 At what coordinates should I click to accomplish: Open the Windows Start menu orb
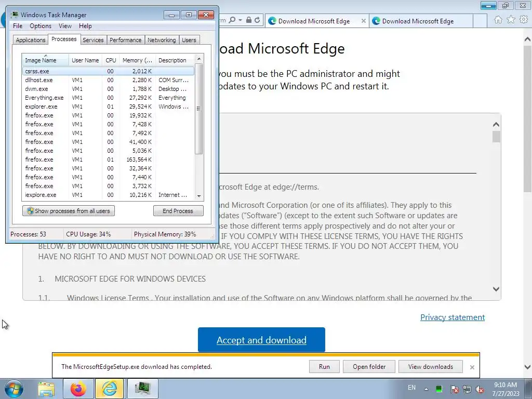coord(14,389)
